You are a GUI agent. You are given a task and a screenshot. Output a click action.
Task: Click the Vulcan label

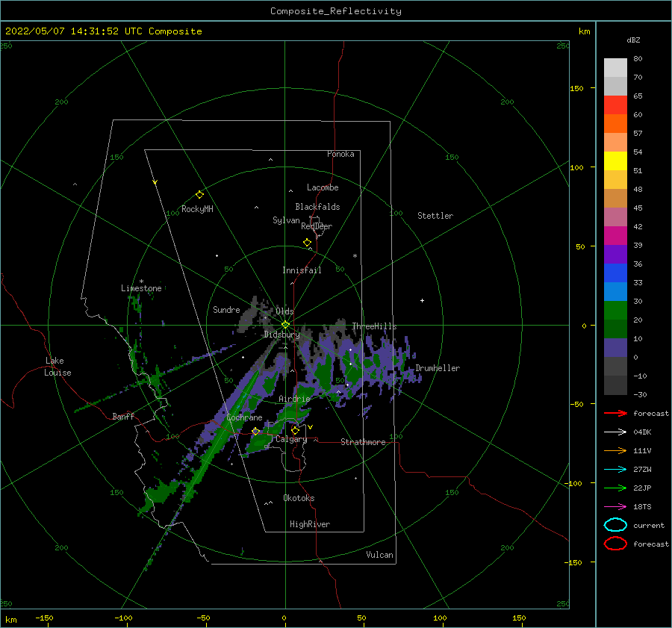coord(380,555)
